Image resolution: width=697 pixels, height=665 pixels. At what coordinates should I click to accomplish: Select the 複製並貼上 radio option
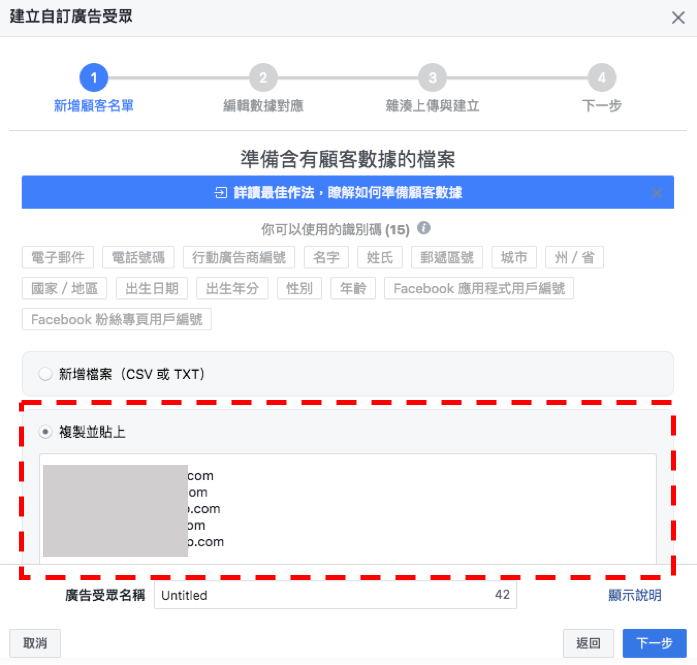45,432
